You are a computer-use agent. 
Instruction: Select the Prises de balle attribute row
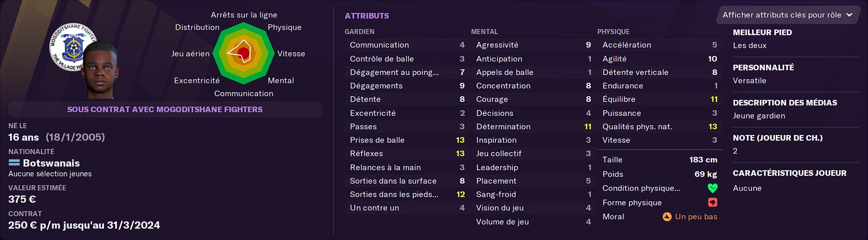(407, 140)
